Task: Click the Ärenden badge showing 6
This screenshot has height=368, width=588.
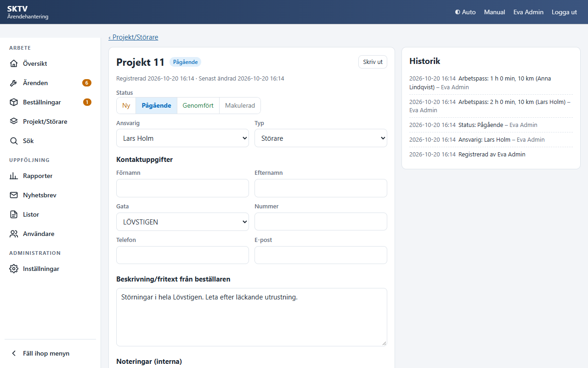Action: pos(87,83)
